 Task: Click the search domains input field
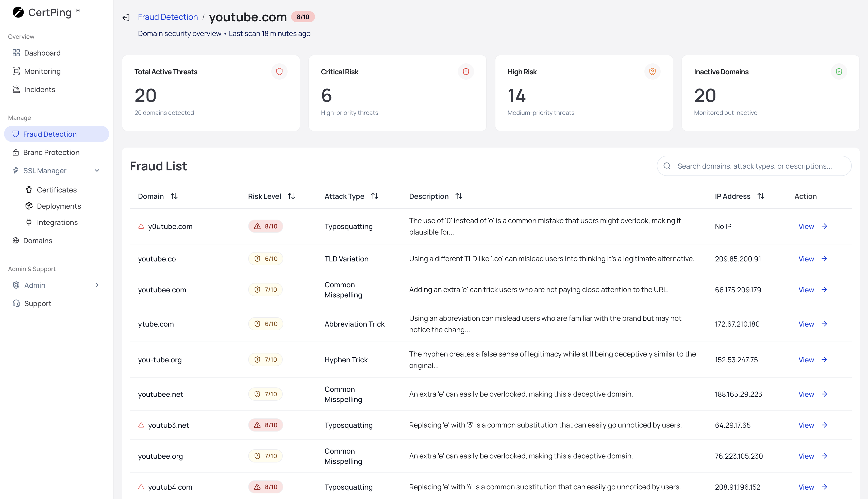click(x=755, y=166)
